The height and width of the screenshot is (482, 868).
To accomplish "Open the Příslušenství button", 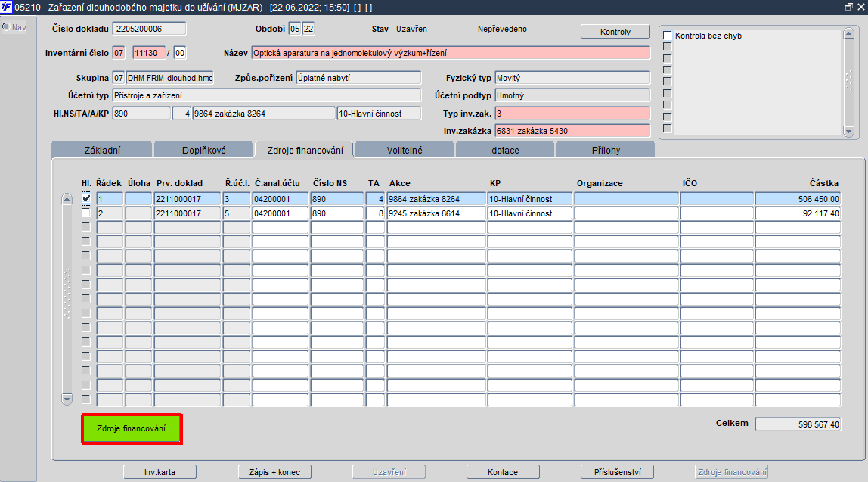I will click(x=617, y=472).
